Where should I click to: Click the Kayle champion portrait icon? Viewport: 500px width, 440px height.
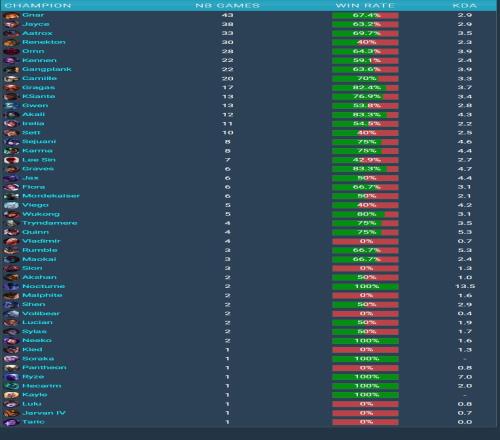(x=11, y=395)
